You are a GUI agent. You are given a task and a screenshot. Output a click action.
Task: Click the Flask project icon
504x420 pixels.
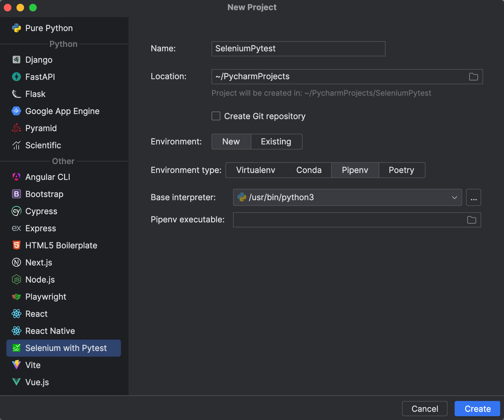click(16, 94)
